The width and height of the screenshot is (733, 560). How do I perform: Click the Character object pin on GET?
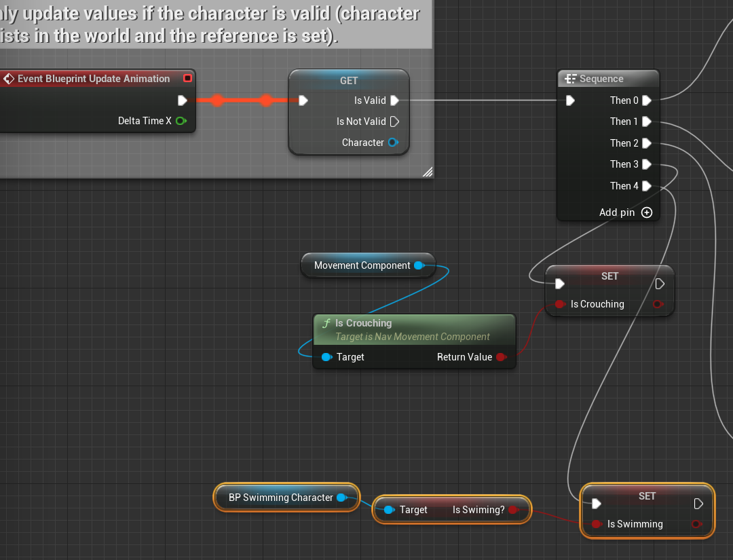[x=392, y=143]
